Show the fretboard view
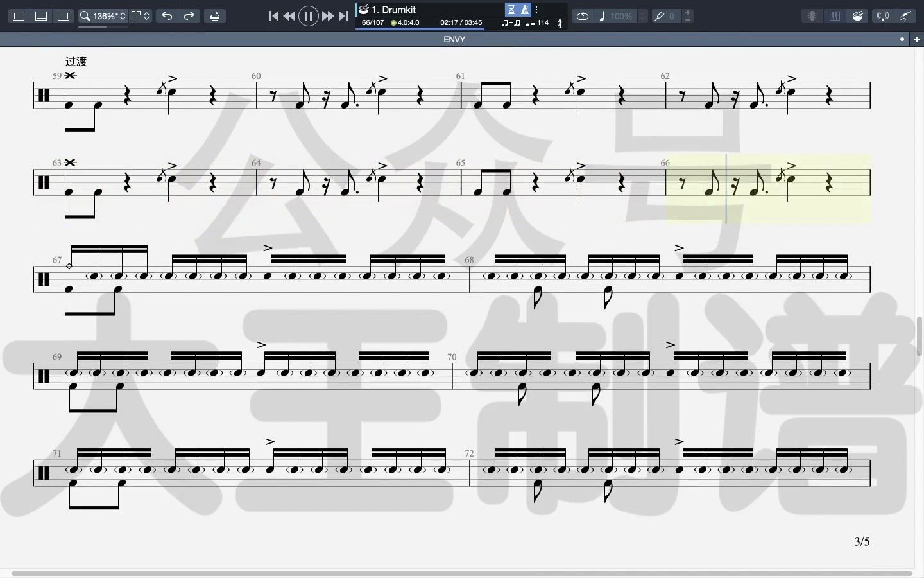This screenshot has width=924, height=578. pyautogui.click(x=812, y=16)
